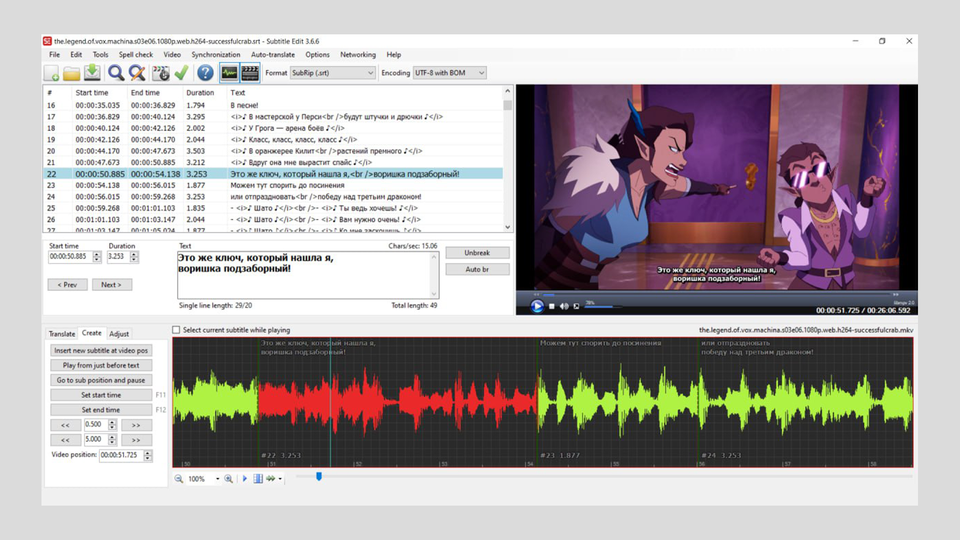Zoom in the waveform
This screenshot has height=540, width=960.
coord(228,479)
